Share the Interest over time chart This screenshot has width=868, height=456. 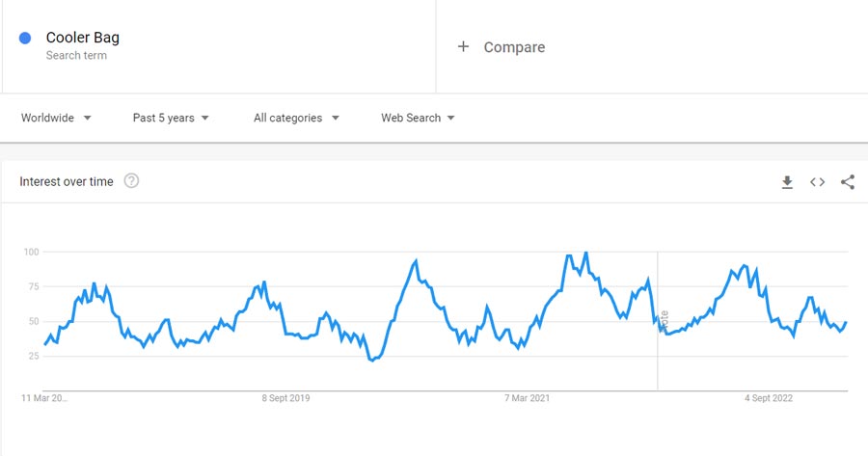coord(848,182)
